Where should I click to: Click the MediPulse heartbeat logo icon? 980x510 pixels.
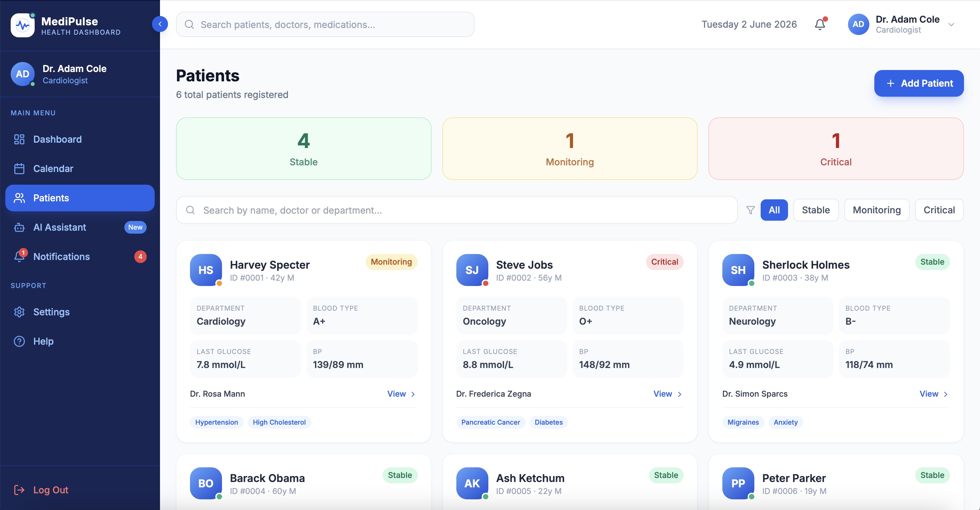pos(22,25)
